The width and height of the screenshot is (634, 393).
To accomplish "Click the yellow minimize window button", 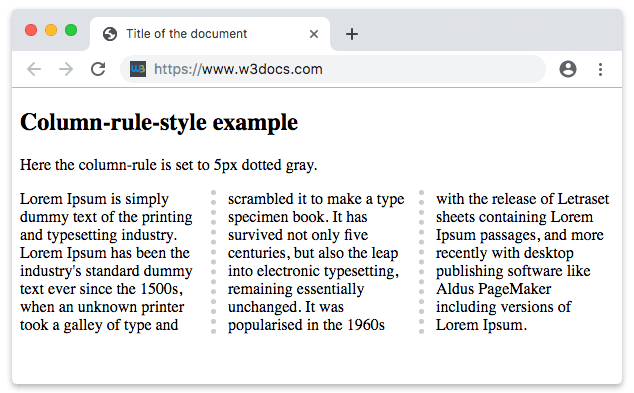I will 51,30.
